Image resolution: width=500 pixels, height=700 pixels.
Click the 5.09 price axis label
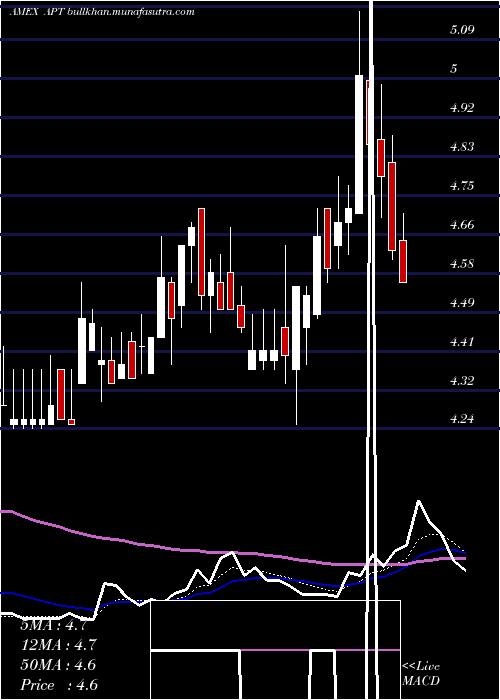[x=462, y=30]
